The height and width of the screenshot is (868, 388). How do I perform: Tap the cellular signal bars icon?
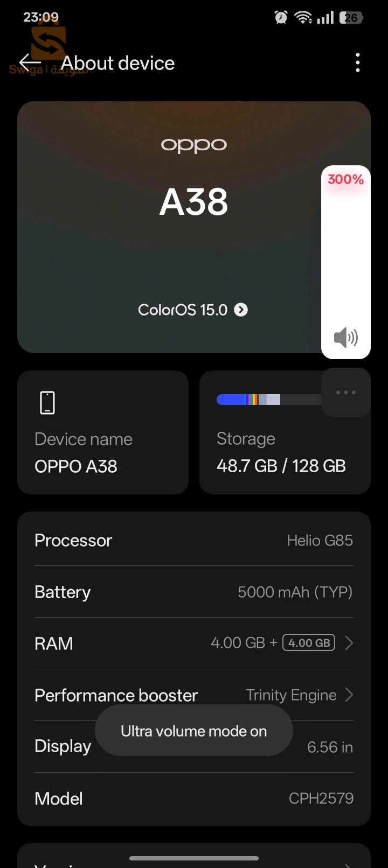click(325, 17)
